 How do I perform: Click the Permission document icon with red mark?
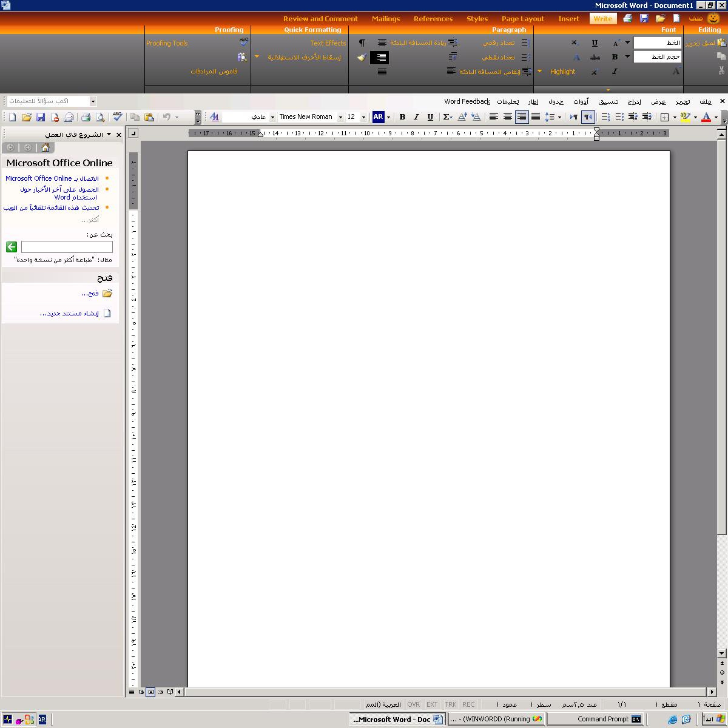tap(55, 117)
